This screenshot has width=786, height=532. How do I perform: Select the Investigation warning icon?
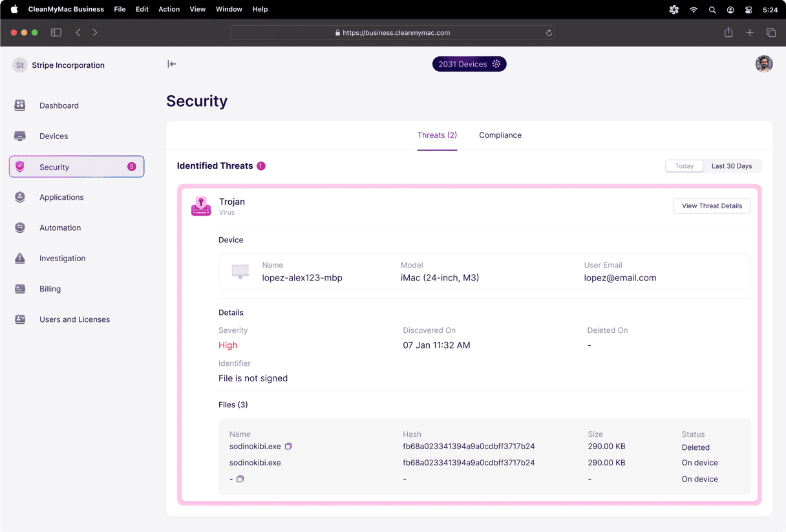click(x=20, y=259)
